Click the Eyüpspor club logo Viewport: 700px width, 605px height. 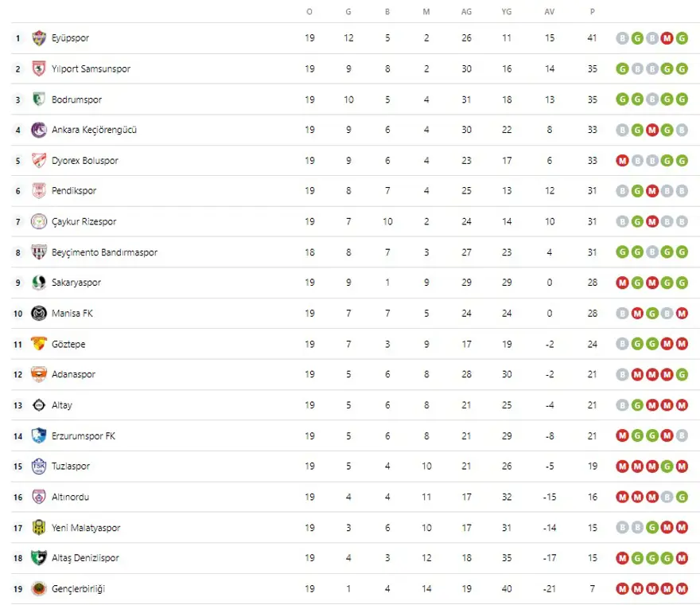pos(39,38)
